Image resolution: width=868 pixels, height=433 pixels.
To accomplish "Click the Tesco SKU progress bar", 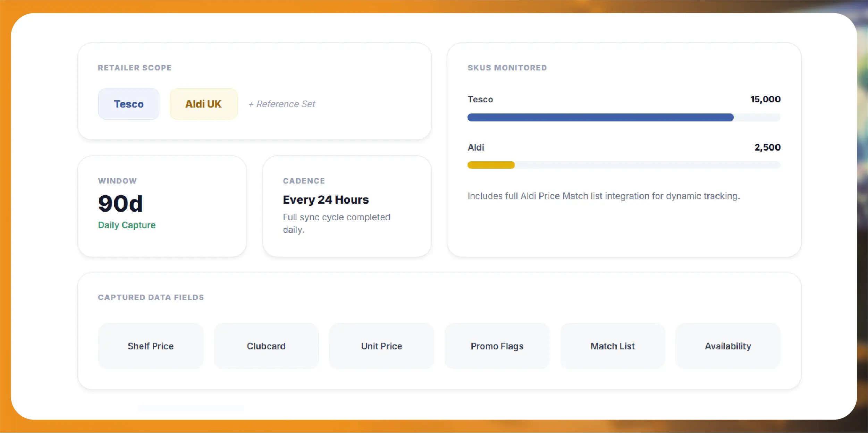I will (x=624, y=117).
